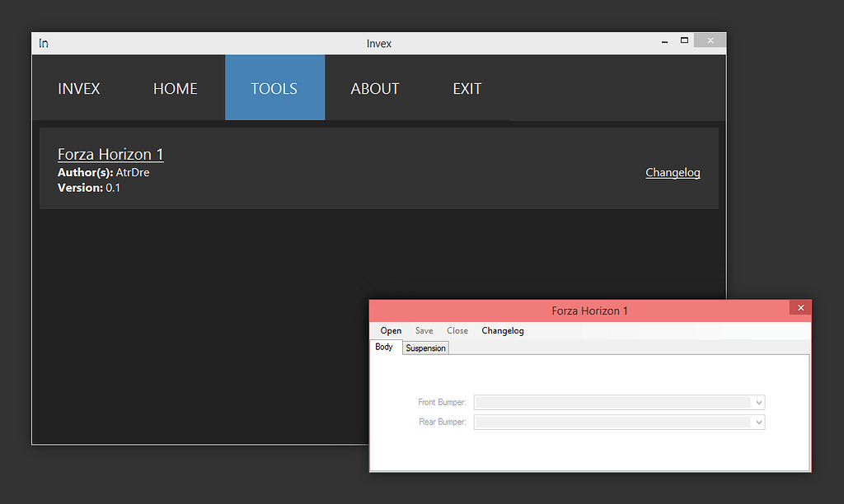Minimize the Invex window
Image resolution: width=844 pixels, height=504 pixels.
665,41
